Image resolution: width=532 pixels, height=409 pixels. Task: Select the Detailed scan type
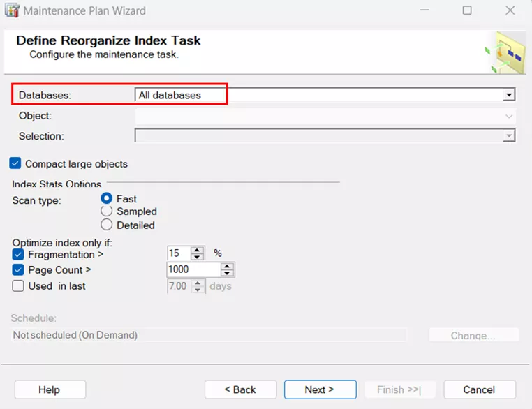107,225
